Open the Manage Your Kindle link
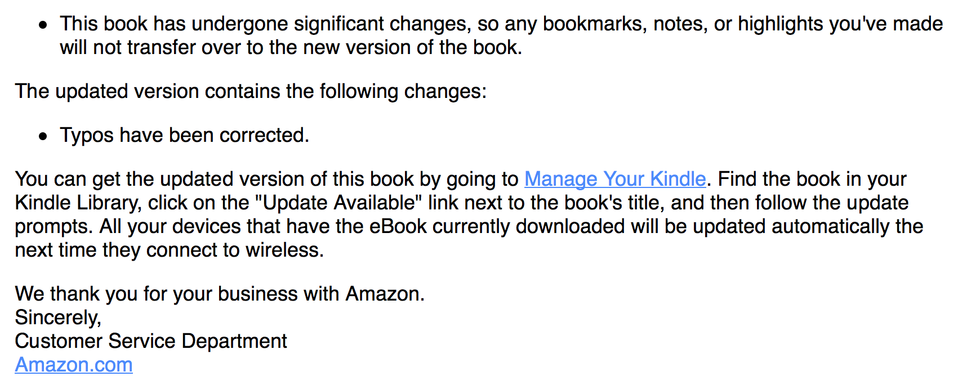 click(615, 179)
